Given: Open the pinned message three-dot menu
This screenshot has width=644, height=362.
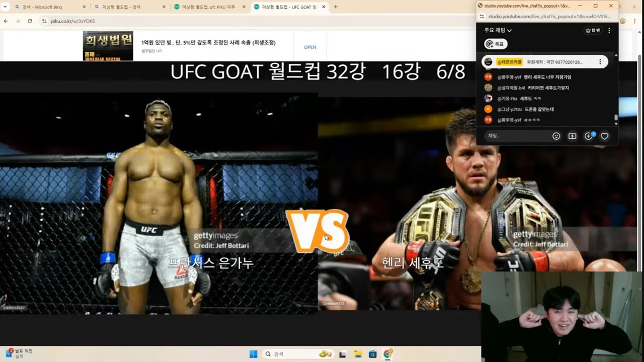Looking at the screenshot, I should (600, 62).
